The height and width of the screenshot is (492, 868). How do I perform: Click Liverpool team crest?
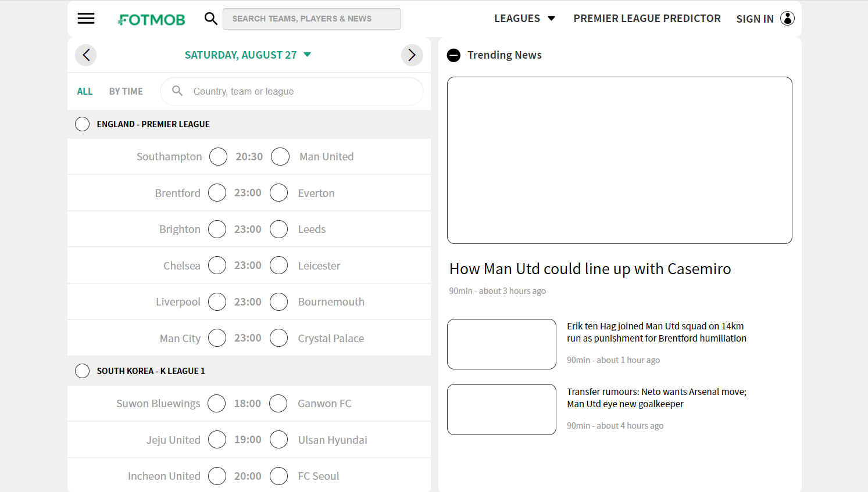(x=217, y=302)
